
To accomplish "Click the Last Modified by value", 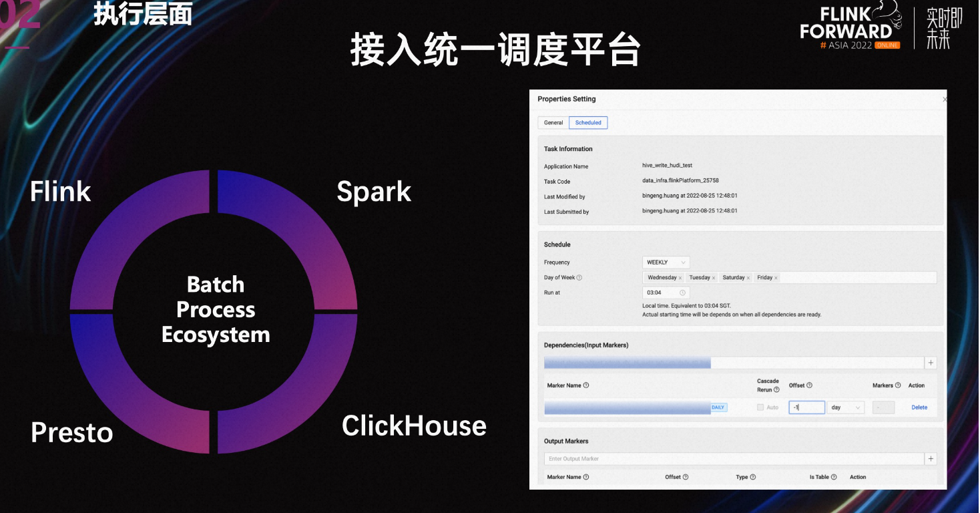I will [690, 196].
